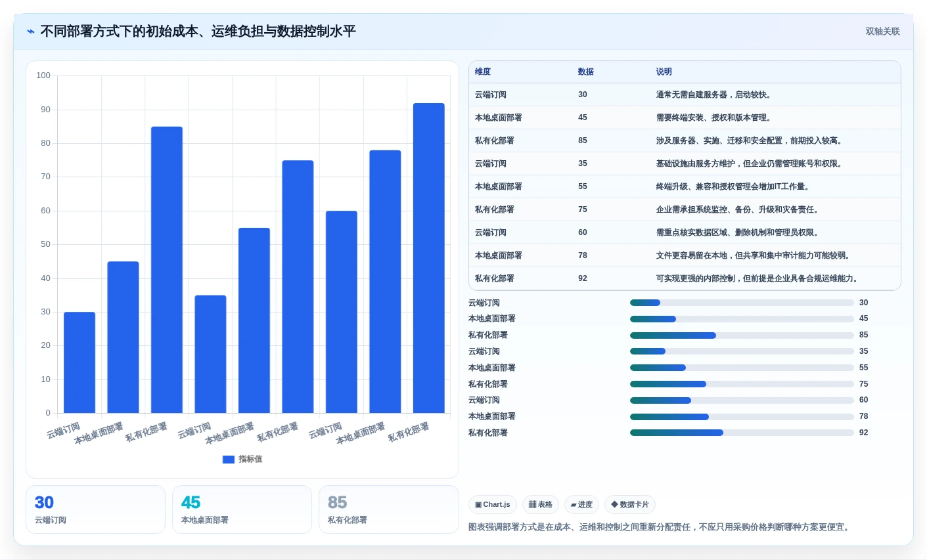Click the progress bar showing 92

click(x=742, y=433)
